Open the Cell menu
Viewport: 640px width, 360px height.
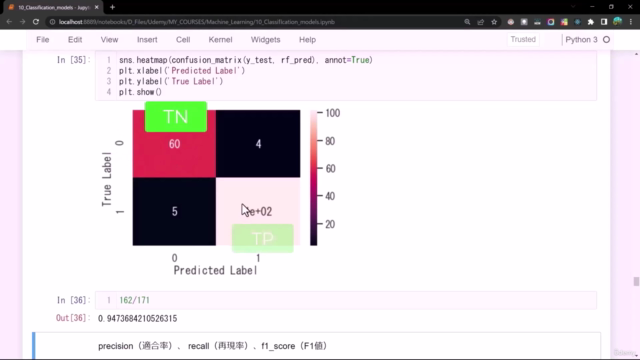click(183, 40)
